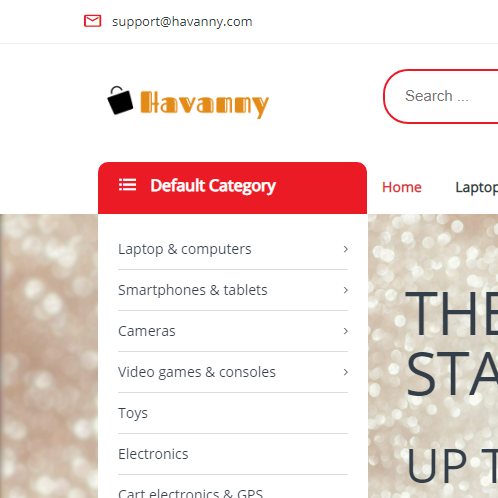
Task: Open the Smartphones & tablets category
Action: coord(193,290)
